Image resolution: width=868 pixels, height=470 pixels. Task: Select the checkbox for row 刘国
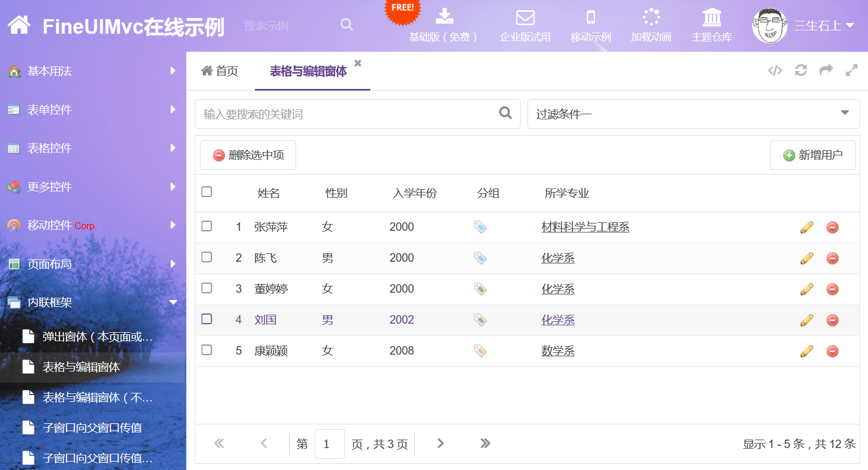coord(207,319)
